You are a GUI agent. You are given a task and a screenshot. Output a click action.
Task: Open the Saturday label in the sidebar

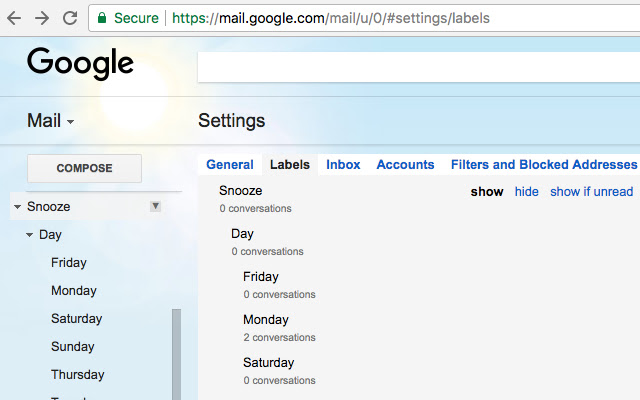pyautogui.click(x=76, y=318)
